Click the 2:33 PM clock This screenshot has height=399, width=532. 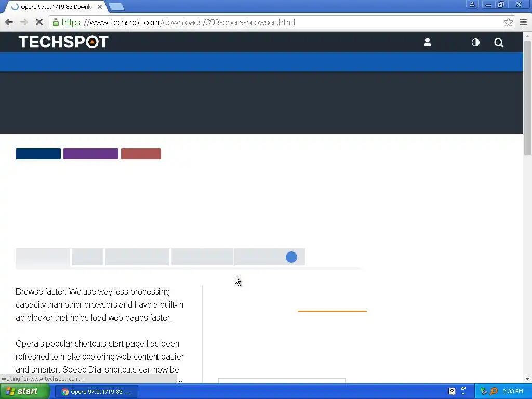513,391
